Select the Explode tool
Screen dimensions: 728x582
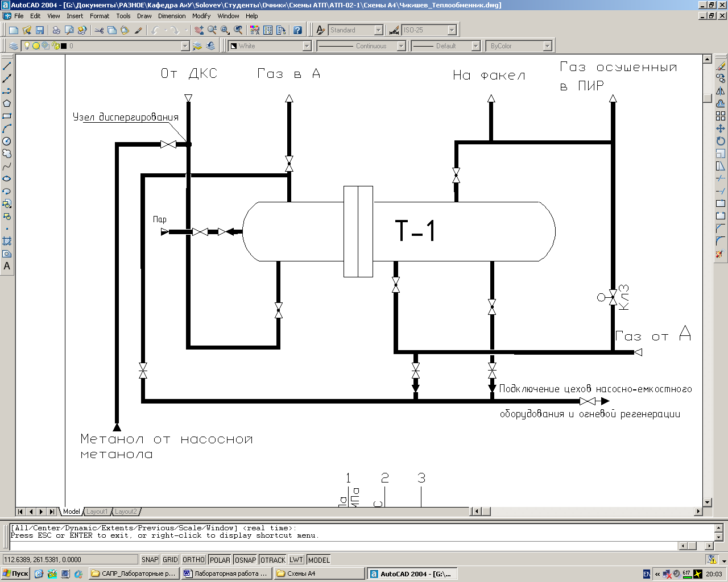coord(721,253)
